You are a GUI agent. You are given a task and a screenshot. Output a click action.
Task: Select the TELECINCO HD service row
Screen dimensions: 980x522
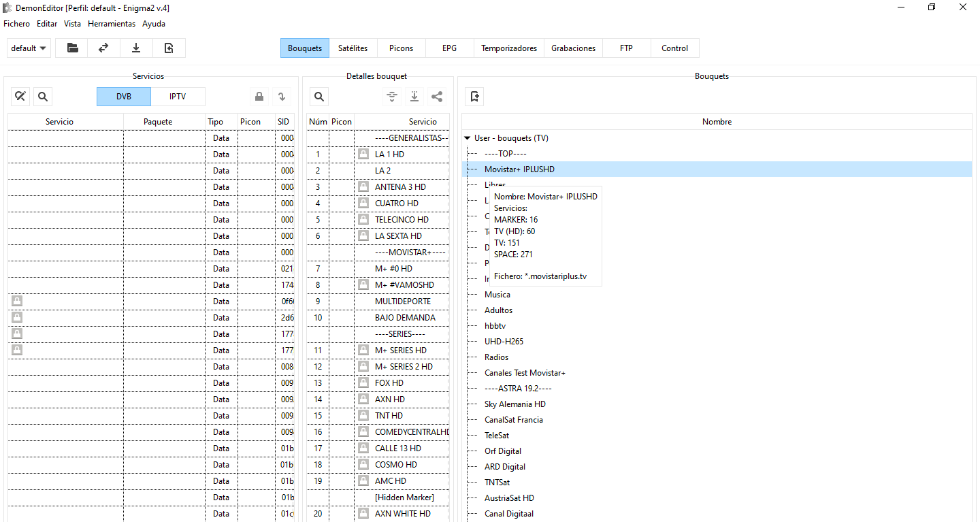pyautogui.click(x=402, y=220)
